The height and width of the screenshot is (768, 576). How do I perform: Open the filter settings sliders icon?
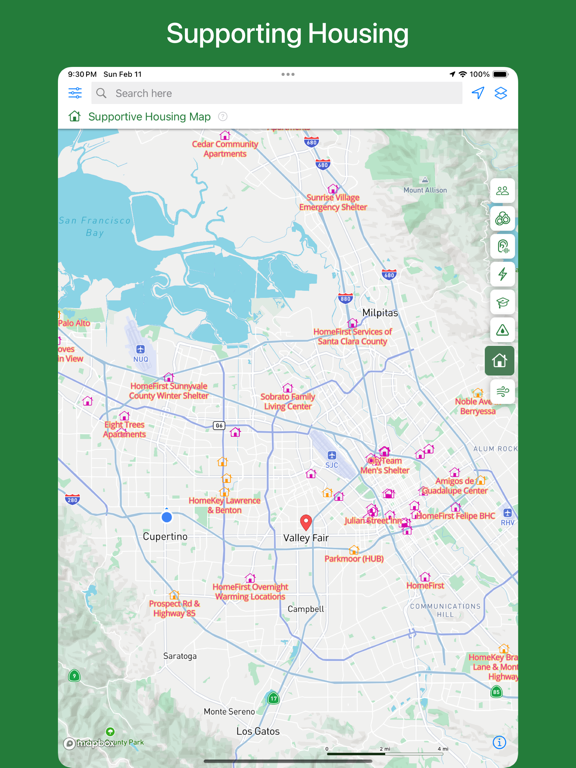point(75,93)
